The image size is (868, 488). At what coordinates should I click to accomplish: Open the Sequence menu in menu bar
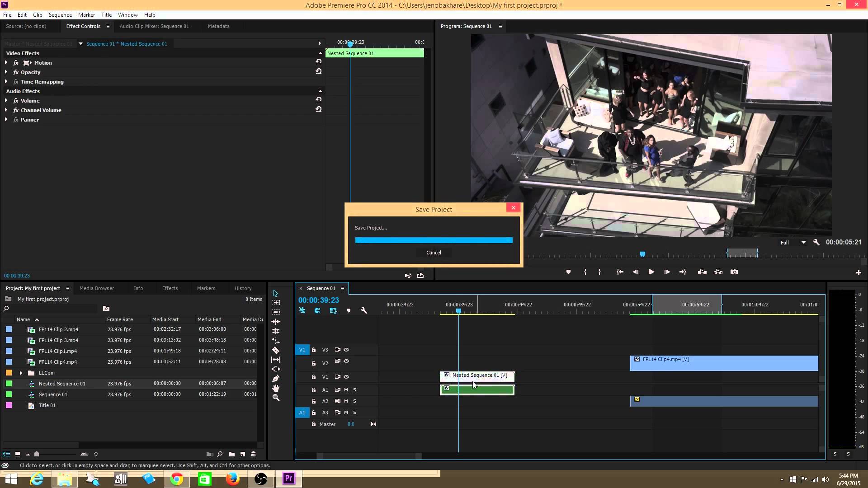tap(59, 14)
